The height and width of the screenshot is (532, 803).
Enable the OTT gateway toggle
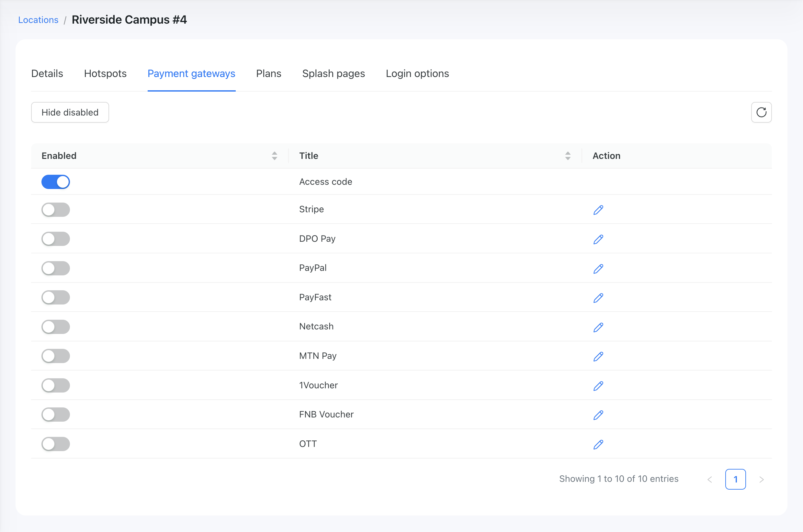point(56,444)
